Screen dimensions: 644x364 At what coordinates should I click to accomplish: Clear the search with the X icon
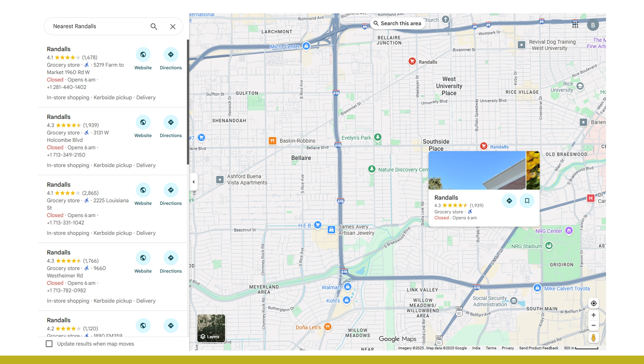point(173,26)
